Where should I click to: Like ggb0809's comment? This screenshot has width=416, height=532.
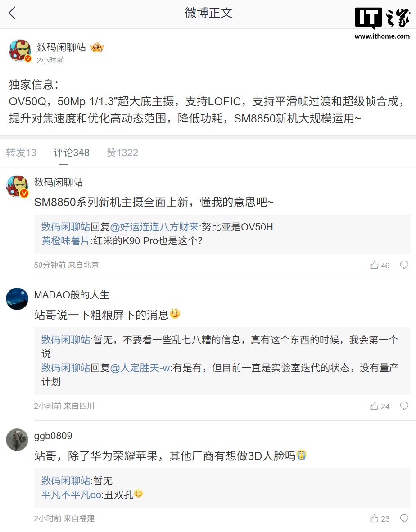375,518
